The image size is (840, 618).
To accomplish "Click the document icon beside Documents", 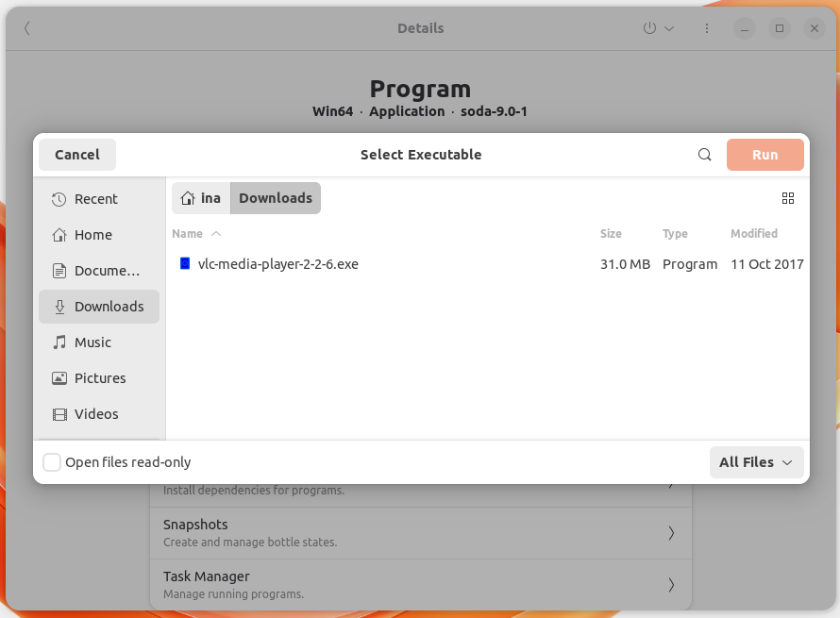I will click(59, 271).
